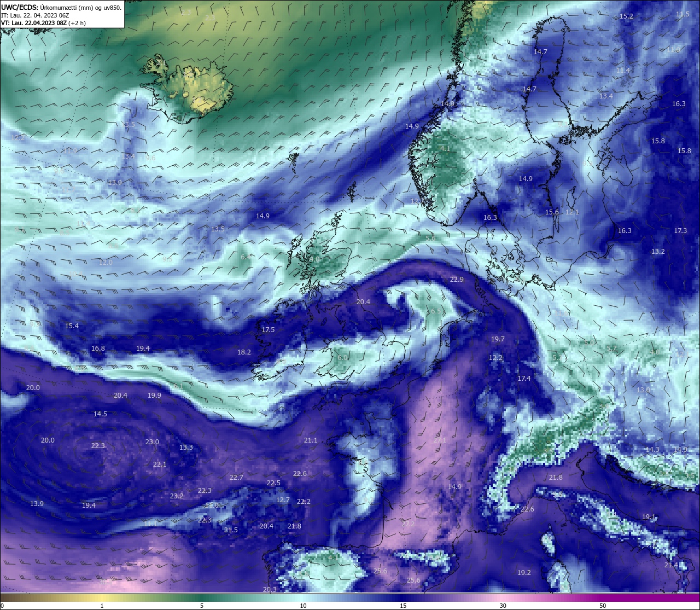Click the 16.8 value in Atlantic
The width and height of the screenshot is (700, 610).
click(98, 348)
